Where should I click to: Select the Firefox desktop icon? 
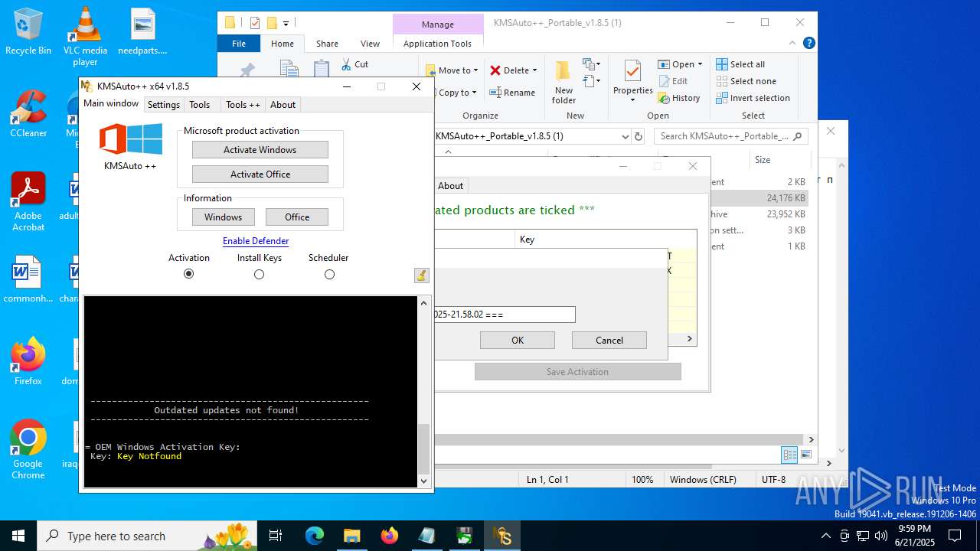(28, 361)
